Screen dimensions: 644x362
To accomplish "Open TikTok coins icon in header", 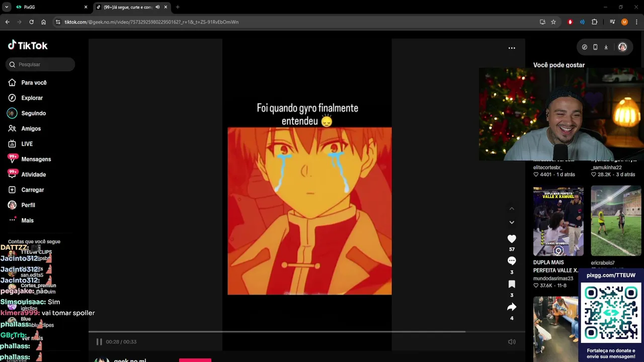I will [x=584, y=47].
